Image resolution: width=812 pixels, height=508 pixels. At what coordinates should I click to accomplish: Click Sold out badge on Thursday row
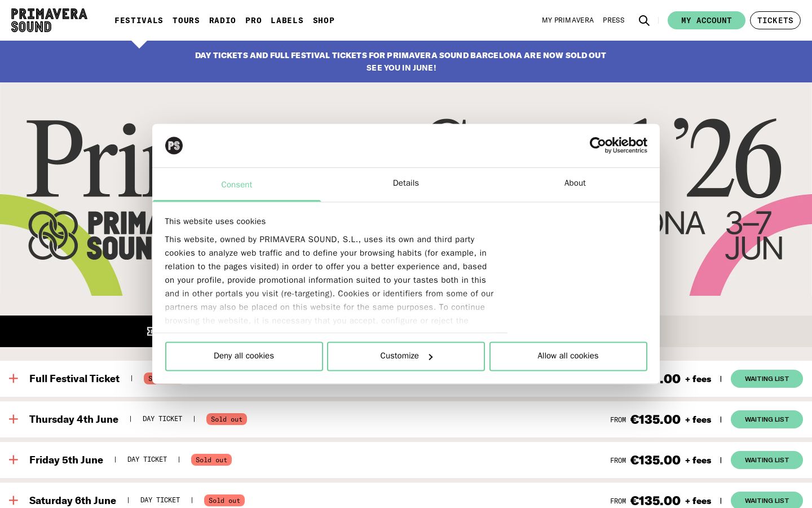(x=227, y=419)
